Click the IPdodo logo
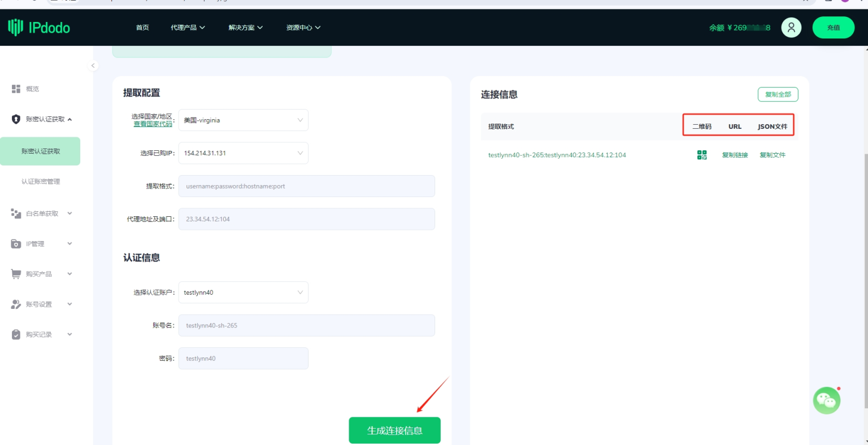This screenshot has height=445, width=868. (39, 27)
